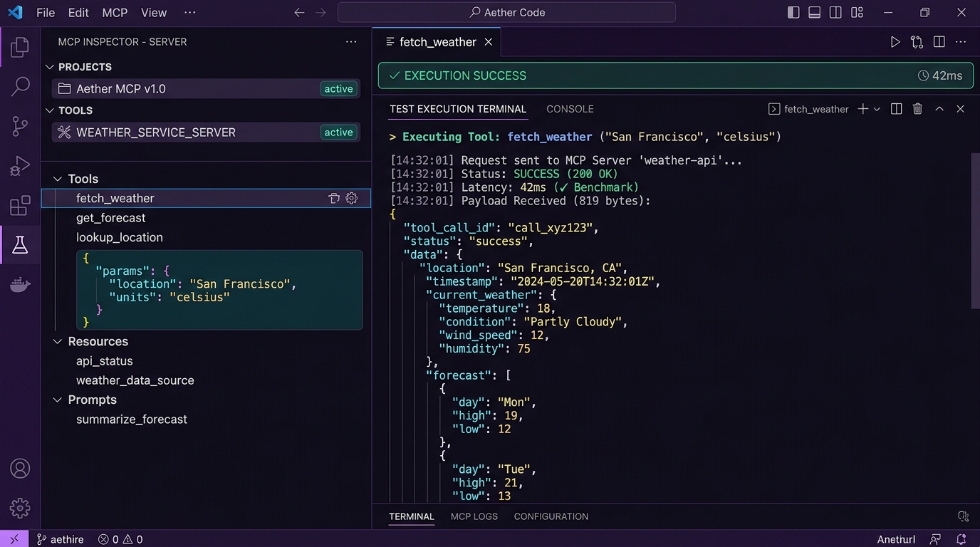Image resolution: width=980 pixels, height=547 pixels.
Task: Open the MCP menu
Action: (115, 13)
